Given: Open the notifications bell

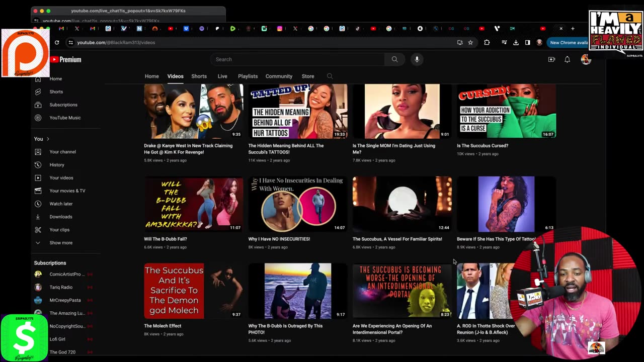Looking at the screenshot, I should point(567,59).
